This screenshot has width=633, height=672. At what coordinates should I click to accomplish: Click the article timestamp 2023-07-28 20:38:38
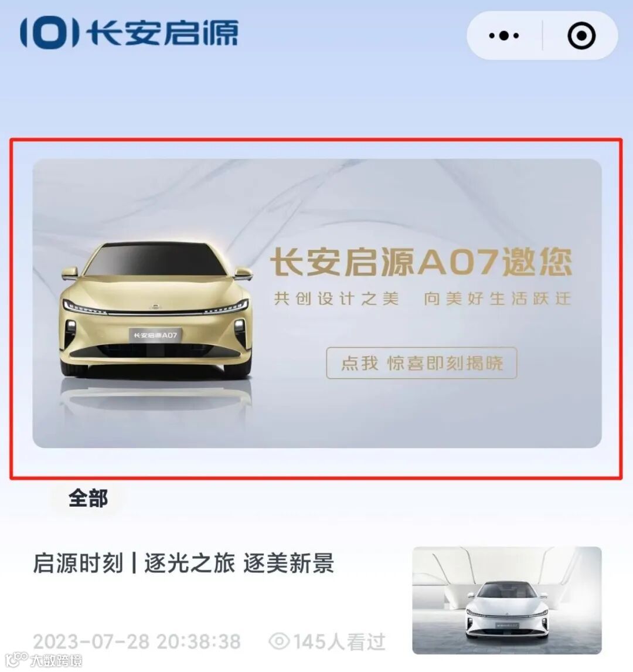pos(137,642)
